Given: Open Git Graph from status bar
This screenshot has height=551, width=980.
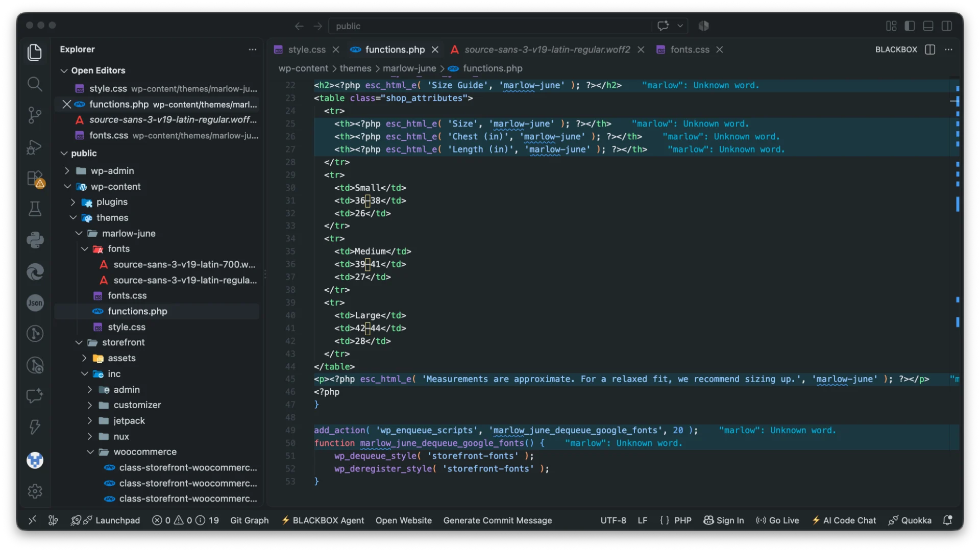Looking at the screenshot, I should 249,520.
